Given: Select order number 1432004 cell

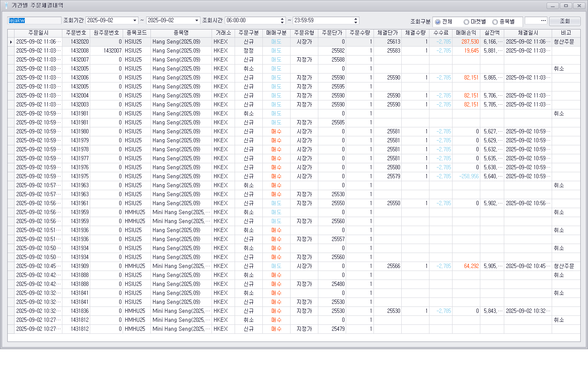Looking at the screenshot, I should pyautogui.click(x=76, y=96).
